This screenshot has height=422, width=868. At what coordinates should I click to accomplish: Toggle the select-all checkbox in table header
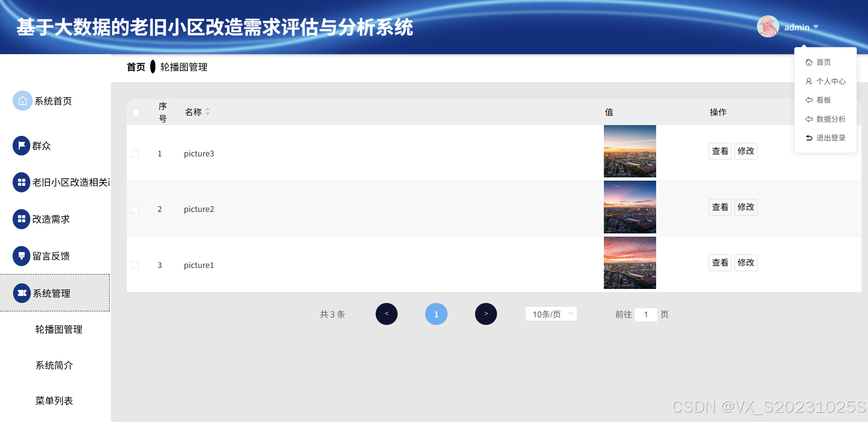[136, 113]
